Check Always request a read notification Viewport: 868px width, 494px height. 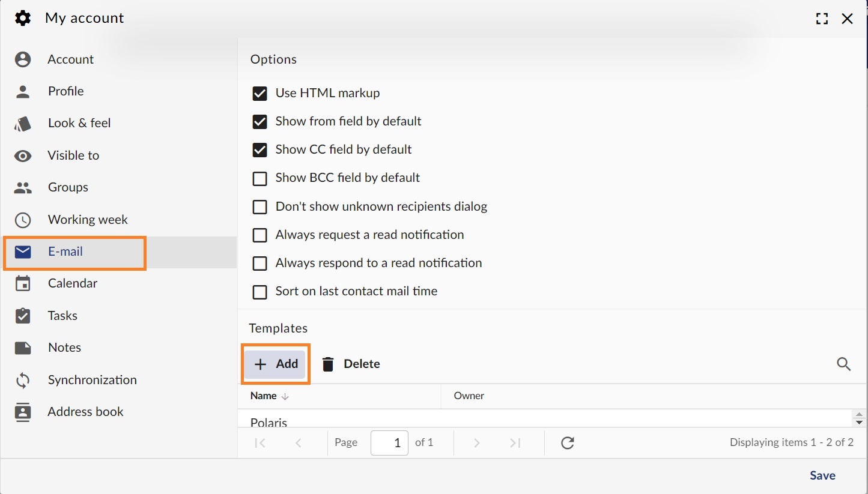[x=259, y=235]
